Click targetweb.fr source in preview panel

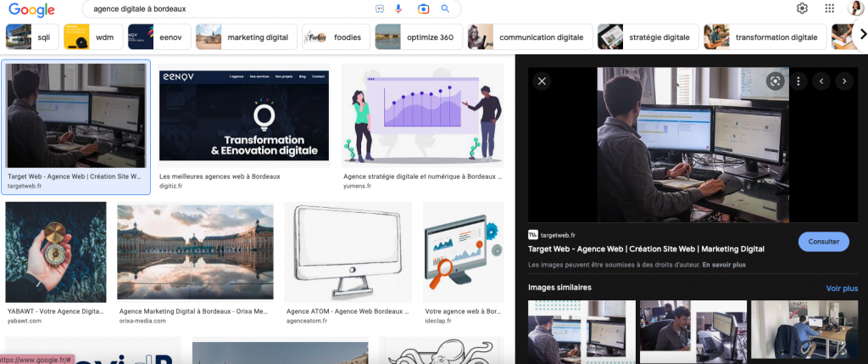click(558, 235)
